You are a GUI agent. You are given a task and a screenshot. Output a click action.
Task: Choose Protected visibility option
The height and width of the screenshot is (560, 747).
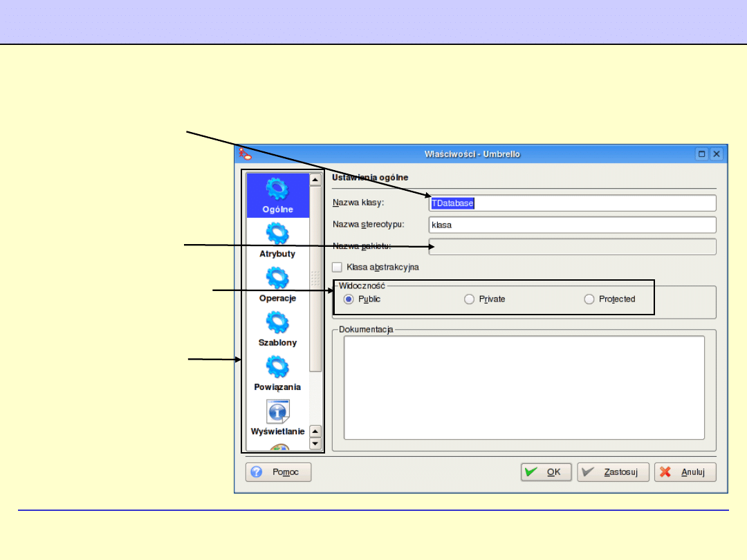[589, 299]
